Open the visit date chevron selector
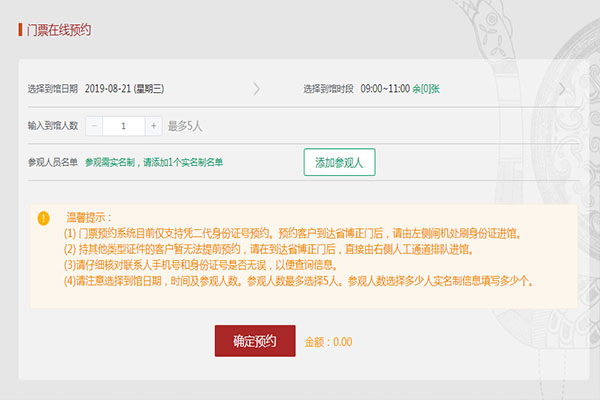 256,89
